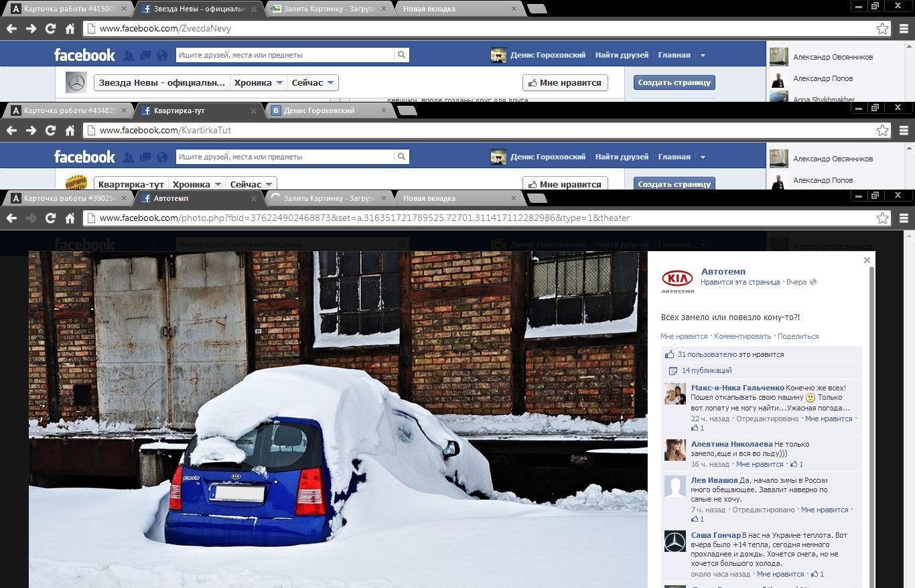915x588 pixels.
Task: Click Mercedes page avatar beside Звезда Невы
Action: click(x=76, y=82)
